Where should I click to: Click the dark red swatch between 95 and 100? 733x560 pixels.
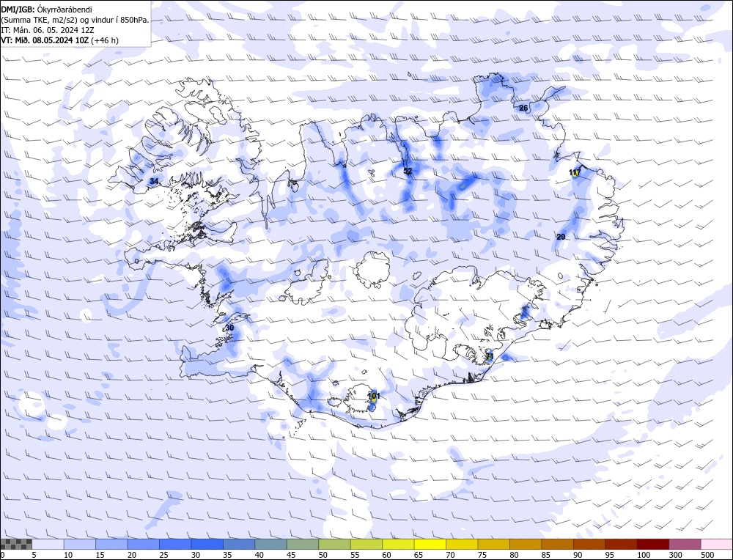pyautogui.click(x=621, y=544)
